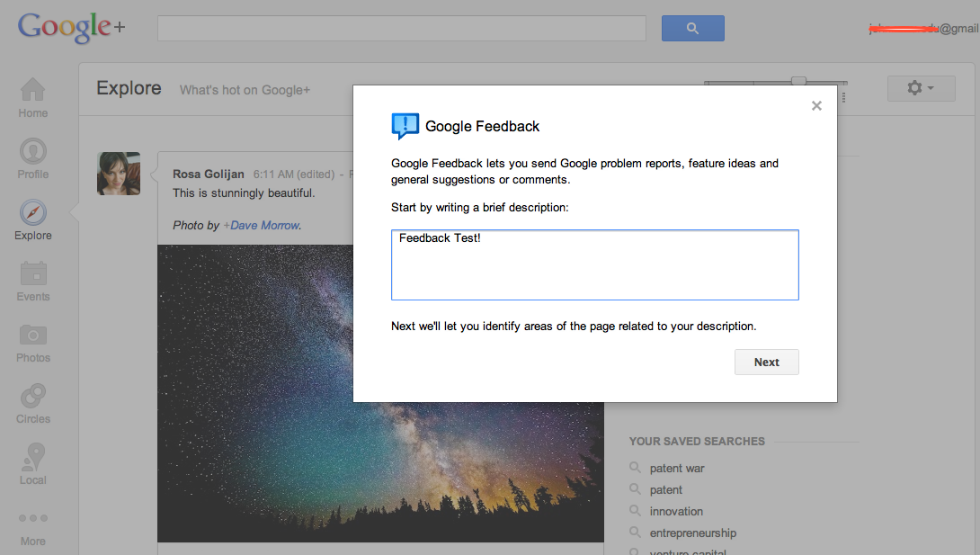The image size is (980, 555).
Task: Click the 'Explore' page heading
Action: [129, 88]
